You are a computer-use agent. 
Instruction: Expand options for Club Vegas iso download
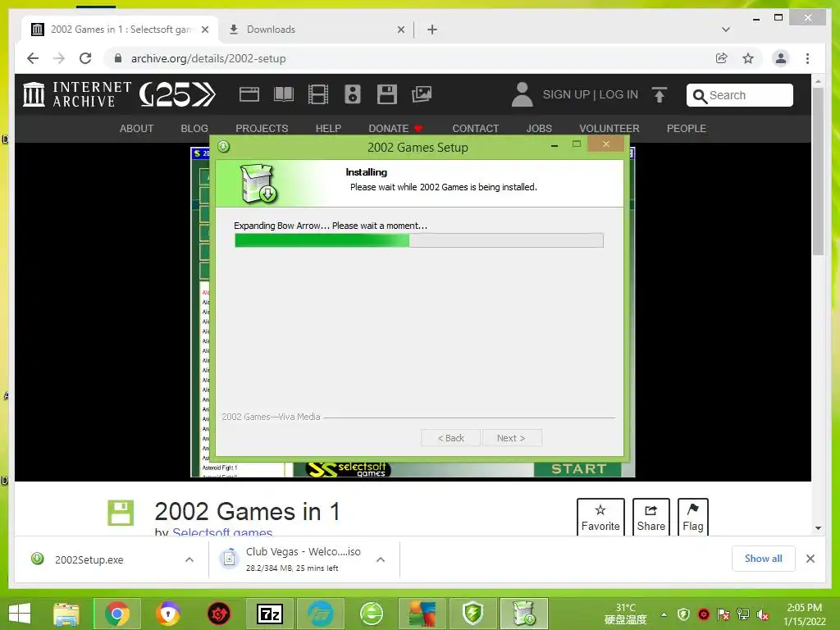coord(381,559)
